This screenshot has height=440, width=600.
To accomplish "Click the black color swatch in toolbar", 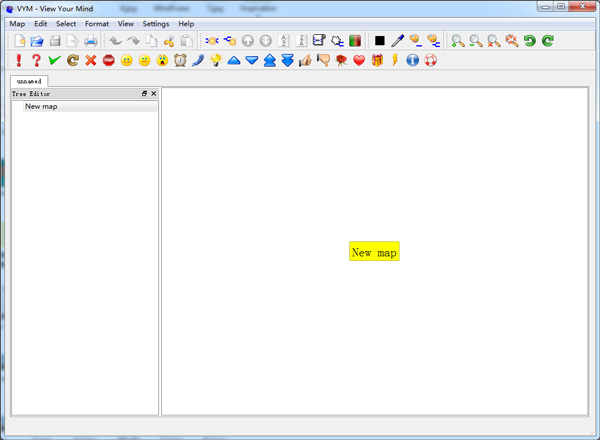I will pos(379,41).
